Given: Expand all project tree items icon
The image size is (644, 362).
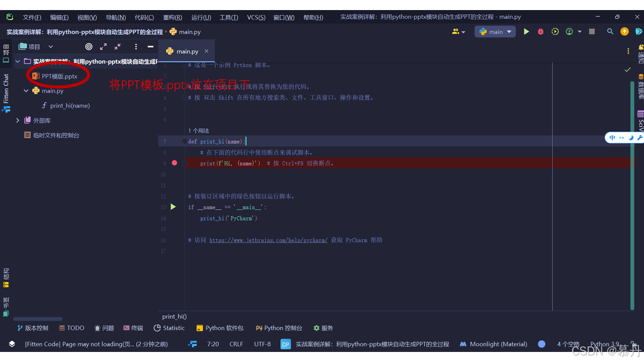Looking at the screenshot, I should (103, 46).
